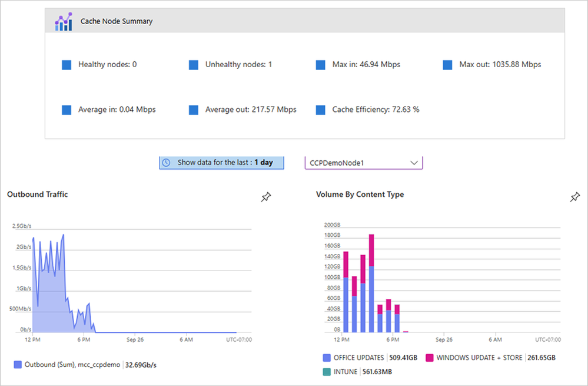Open the 'Show data for the last: 1 day' selector
The height and width of the screenshot is (386, 588).
(x=222, y=163)
